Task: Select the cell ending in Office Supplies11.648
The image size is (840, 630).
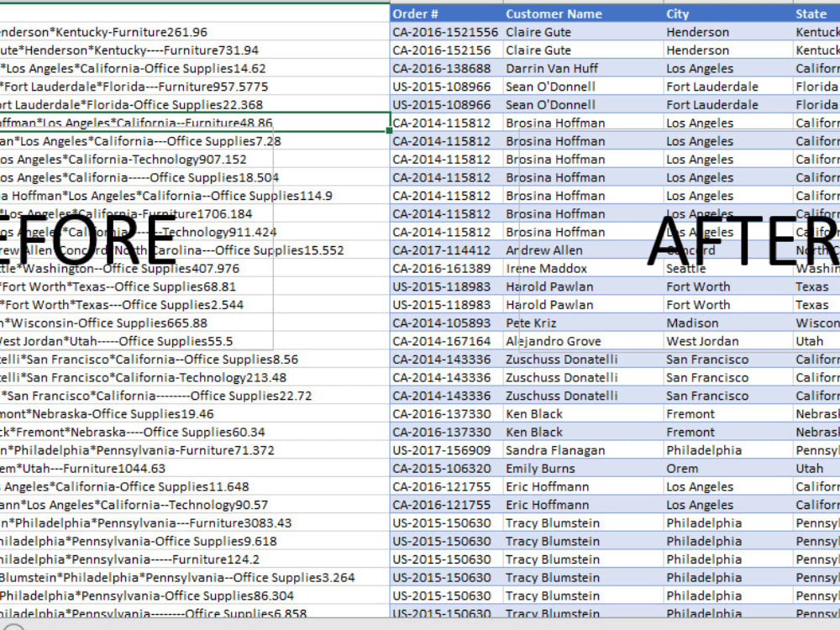Action: [195, 486]
